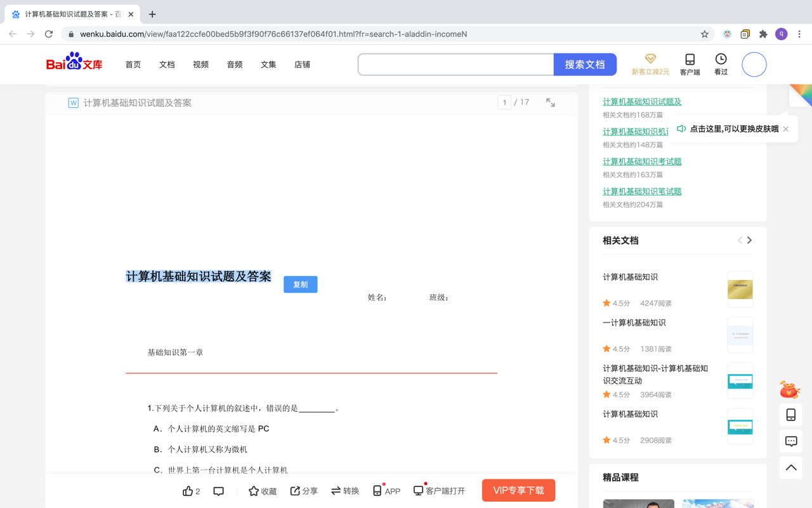
Task: Click the page number input field
Action: pyautogui.click(x=504, y=102)
